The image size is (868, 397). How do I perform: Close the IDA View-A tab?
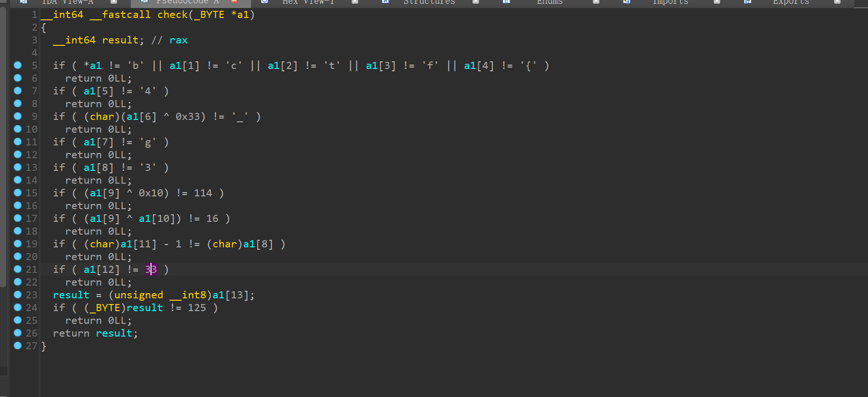click(x=114, y=2)
